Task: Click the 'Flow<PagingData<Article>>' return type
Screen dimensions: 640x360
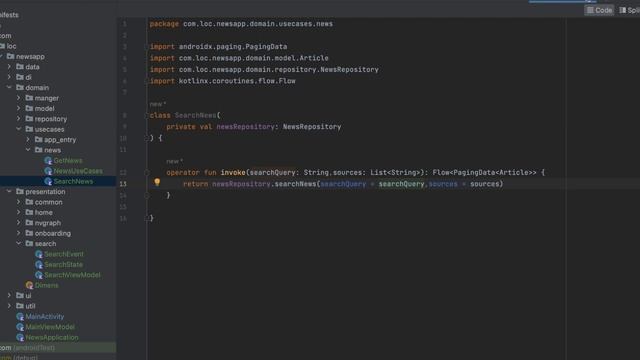Action: tap(484, 173)
